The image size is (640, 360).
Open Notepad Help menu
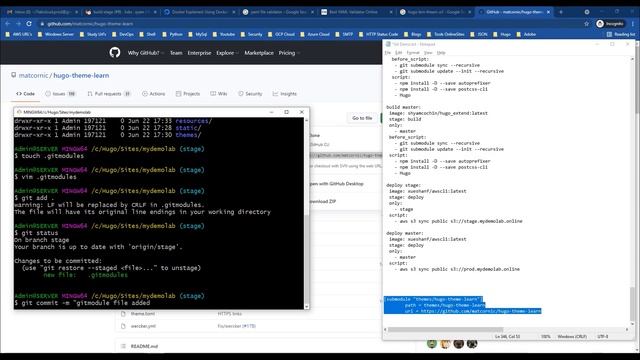[441, 53]
